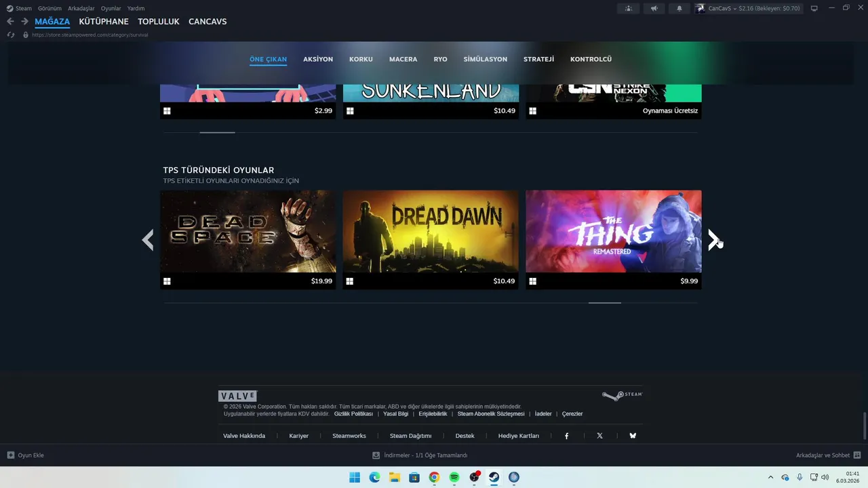868x488 pixels.
Task: Click the TPS carousel page indicator bar
Action: (605, 303)
